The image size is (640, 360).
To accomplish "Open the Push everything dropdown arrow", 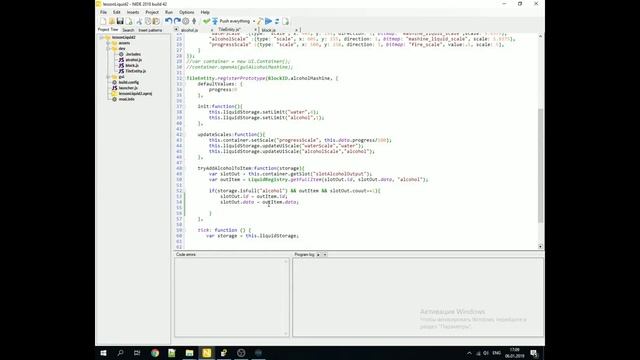I will tap(254, 21).
